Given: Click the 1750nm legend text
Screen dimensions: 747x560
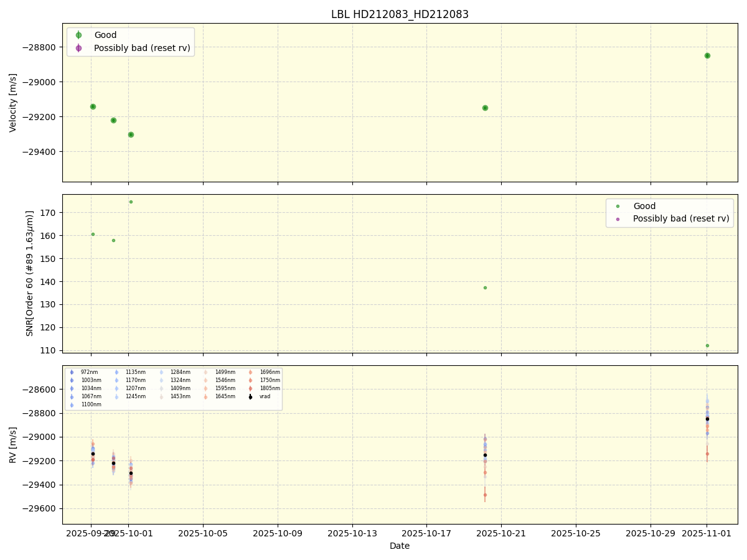Looking at the screenshot, I should point(268,380).
